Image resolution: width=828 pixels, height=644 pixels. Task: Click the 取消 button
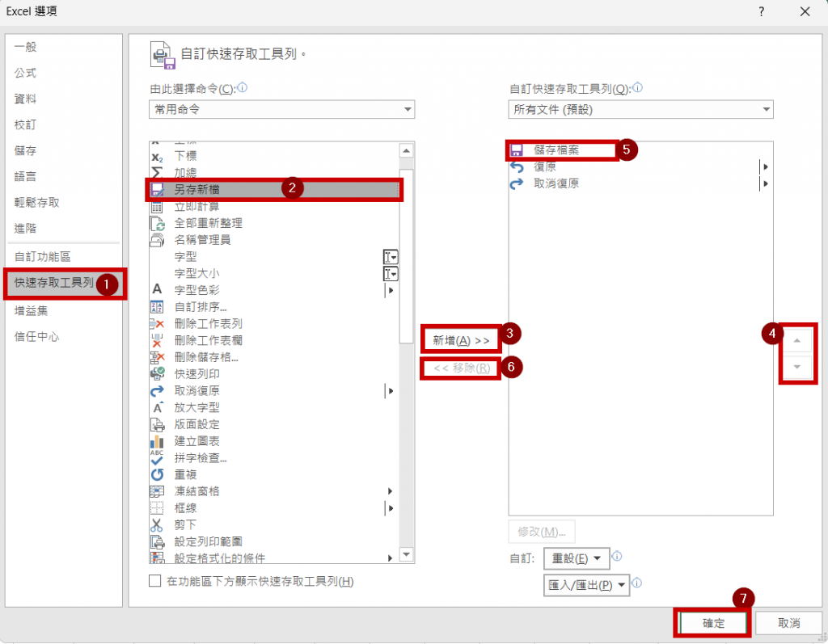pos(789,624)
